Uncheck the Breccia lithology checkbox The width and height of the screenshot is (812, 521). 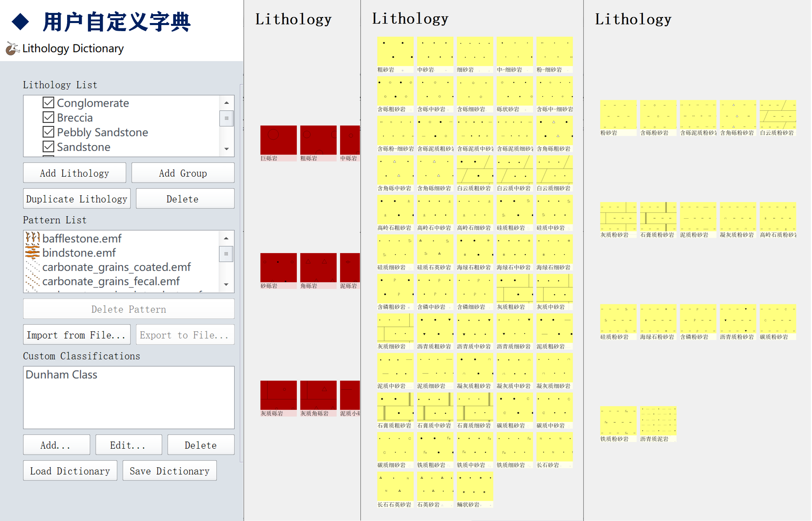[x=48, y=117]
